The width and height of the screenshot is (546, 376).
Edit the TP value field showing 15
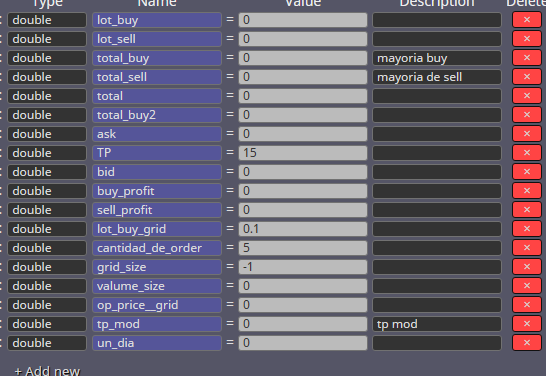(303, 153)
